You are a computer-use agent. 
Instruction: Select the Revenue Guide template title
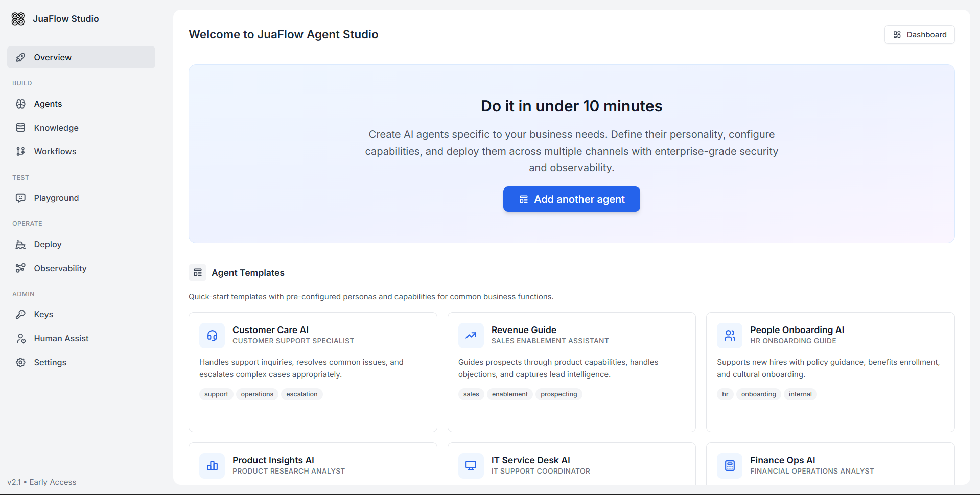524,330
